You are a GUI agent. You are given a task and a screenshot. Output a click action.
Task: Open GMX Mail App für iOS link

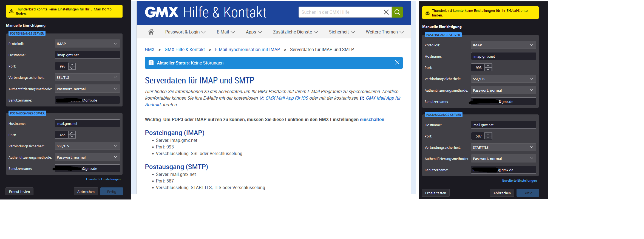point(287,98)
